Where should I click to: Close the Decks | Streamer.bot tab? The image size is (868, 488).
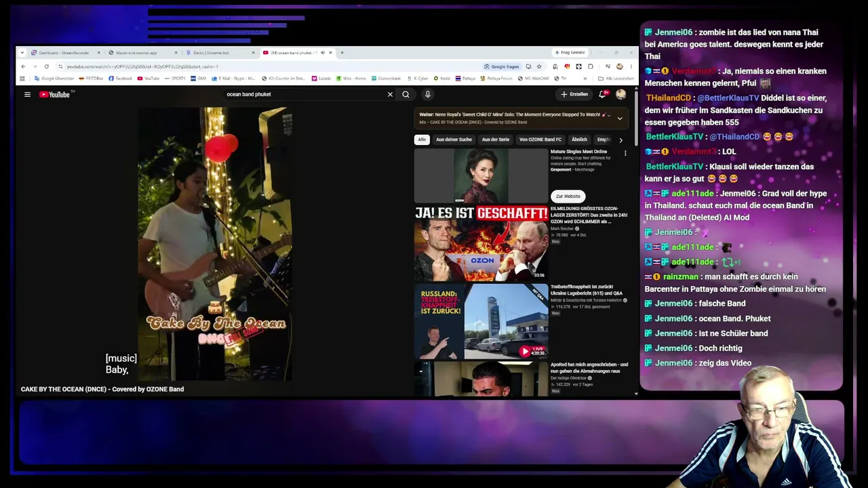253,53
